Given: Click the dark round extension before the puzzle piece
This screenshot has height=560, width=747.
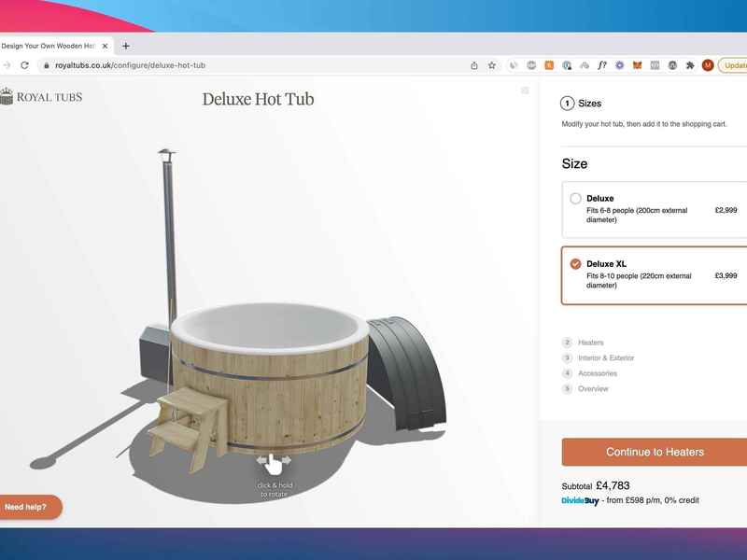Looking at the screenshot, I should pos(672,65).
